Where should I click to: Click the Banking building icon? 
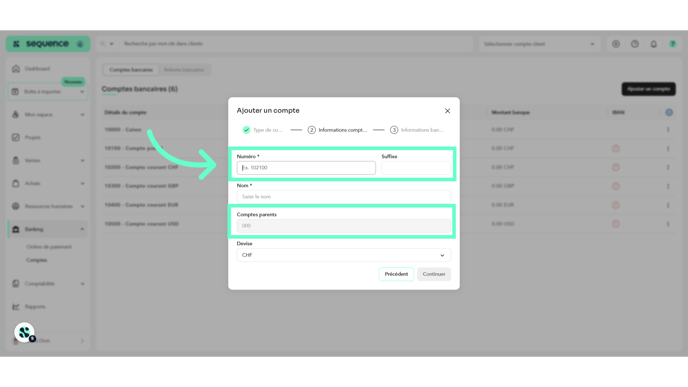[x=16, y=229]
